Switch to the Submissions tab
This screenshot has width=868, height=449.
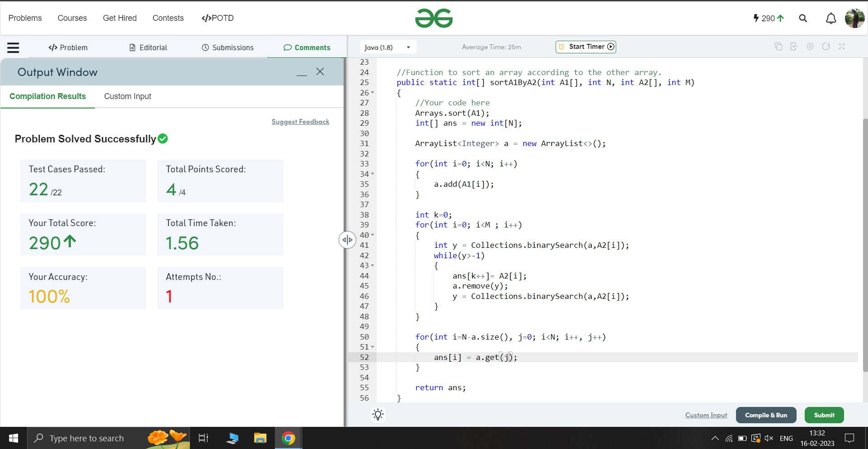[x=227, y=47]
